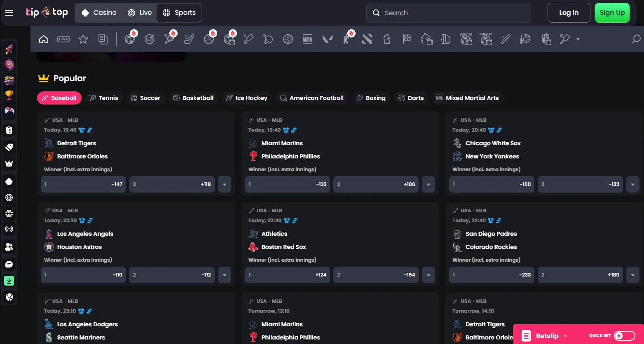This screenshot has width=644, height=344.
Task: Expand more markets for Athletics vs Red Sox
Action: [429, 275]
